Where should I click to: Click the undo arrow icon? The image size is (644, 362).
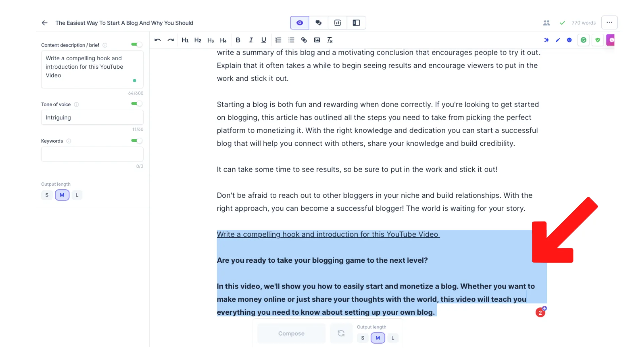pyautogui.click(x=158, y=40)
